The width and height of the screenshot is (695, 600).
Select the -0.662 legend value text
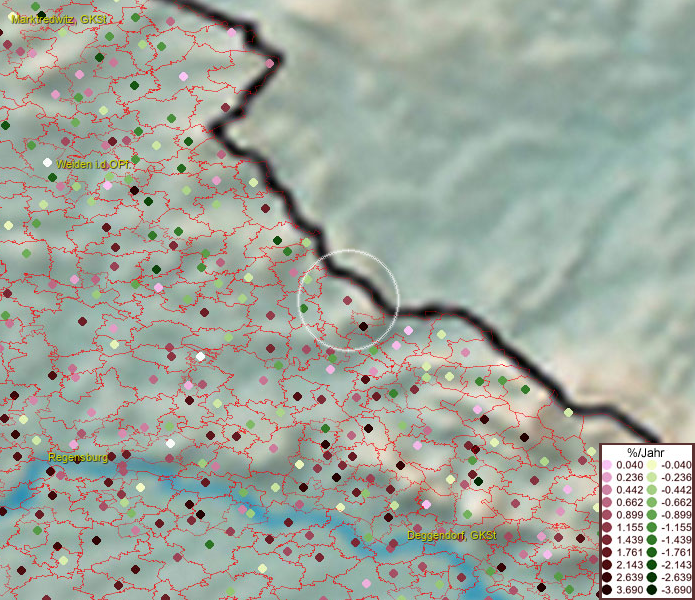pos(676,503)
